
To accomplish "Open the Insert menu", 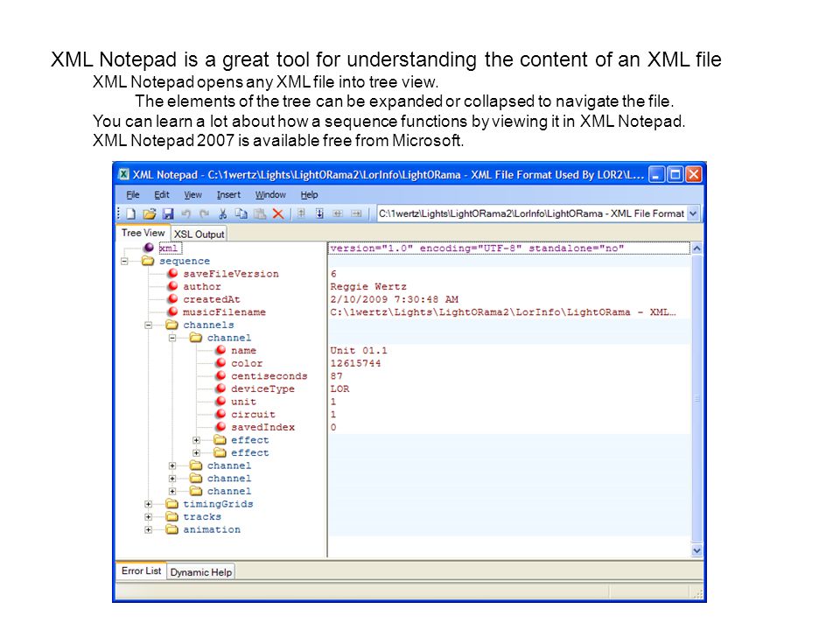I will pos(228,194).
